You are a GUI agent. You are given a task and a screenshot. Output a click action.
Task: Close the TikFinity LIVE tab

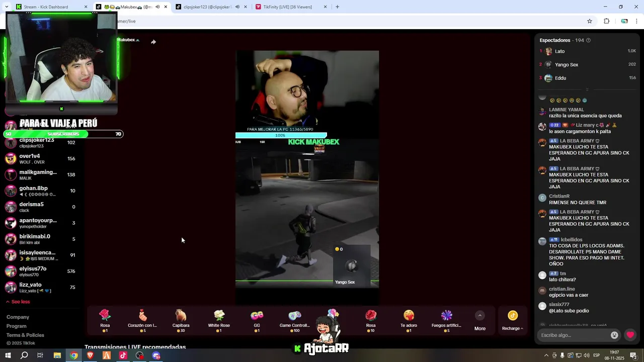[x=325, y=7]
